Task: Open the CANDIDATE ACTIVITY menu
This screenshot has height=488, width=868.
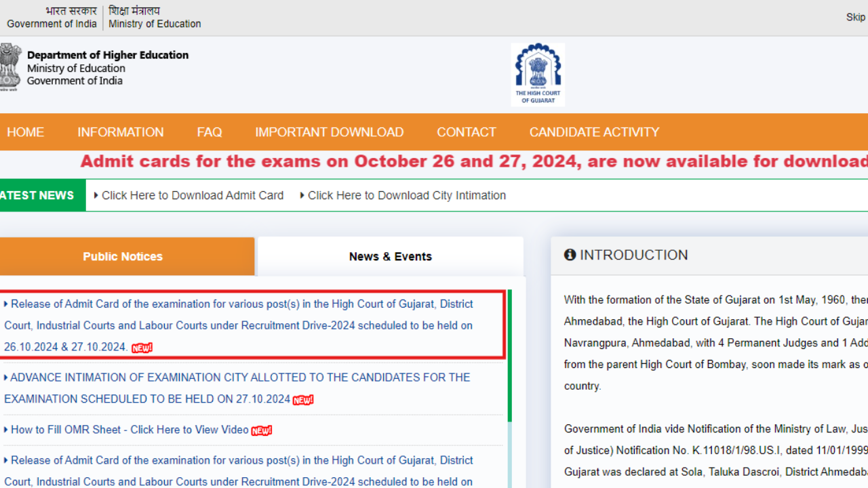Action: pyautogui.click(x=594, y=132)
